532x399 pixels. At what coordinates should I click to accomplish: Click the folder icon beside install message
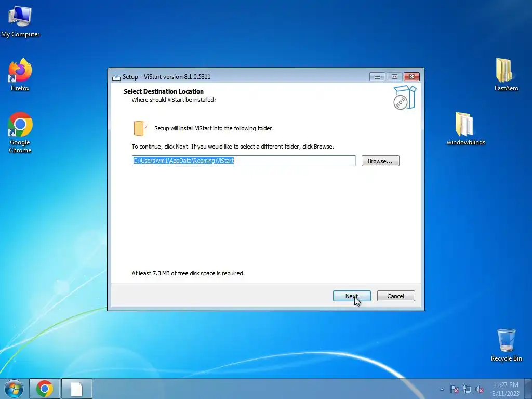(140, 128)
